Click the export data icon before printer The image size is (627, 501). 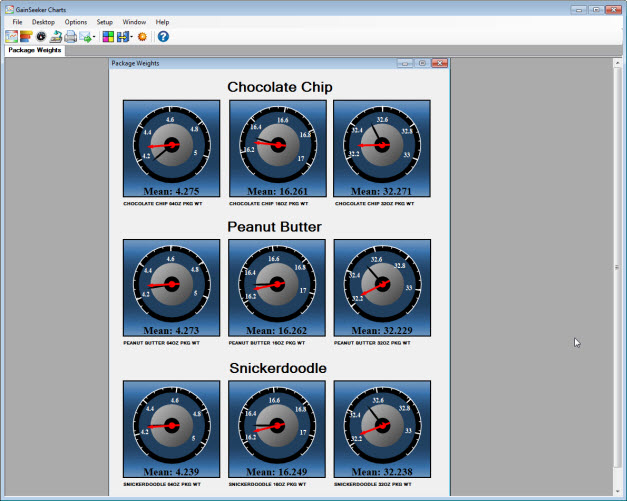[x=56, y=37]
